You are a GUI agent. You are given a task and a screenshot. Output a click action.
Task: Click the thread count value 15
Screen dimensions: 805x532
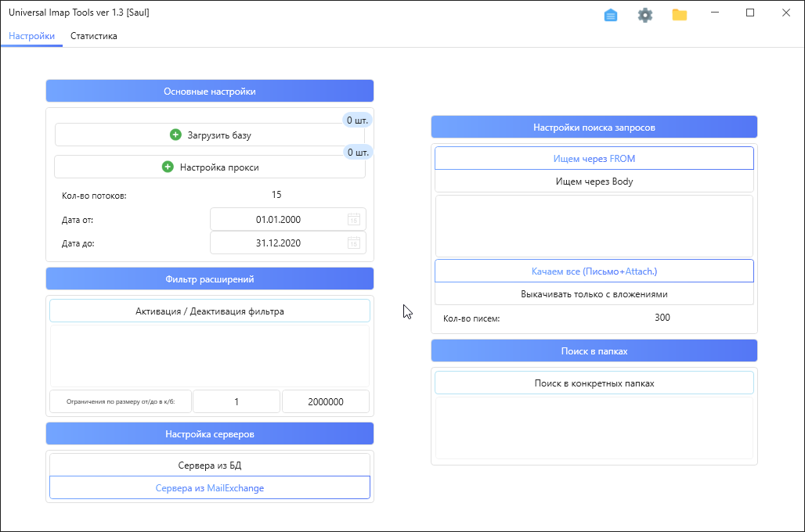pos(276,195)
